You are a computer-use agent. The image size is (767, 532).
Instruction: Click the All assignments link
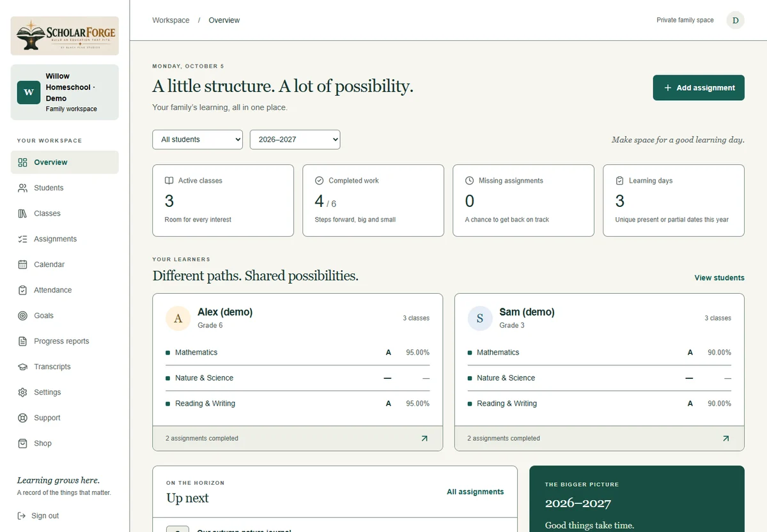click(x=475, y=492)
